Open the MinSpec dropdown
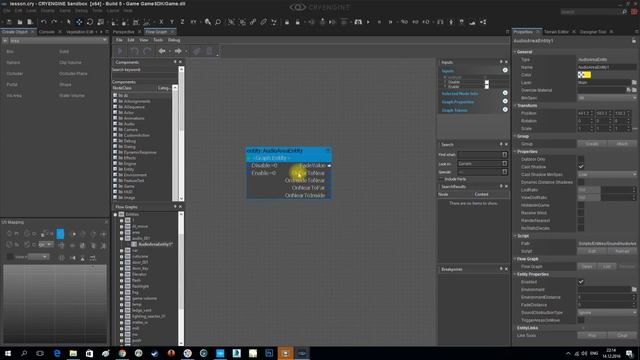 [x=607, y=98]
